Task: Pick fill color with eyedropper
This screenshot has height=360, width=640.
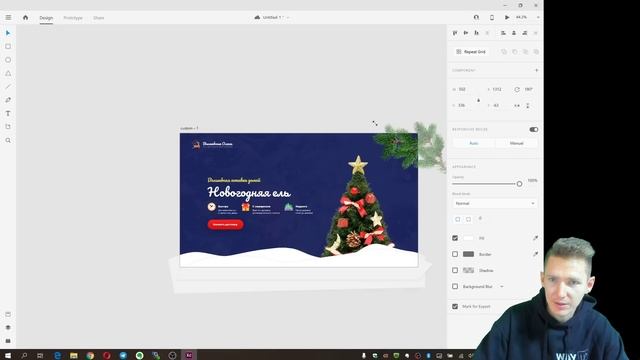Action: [x=535, y=238]
